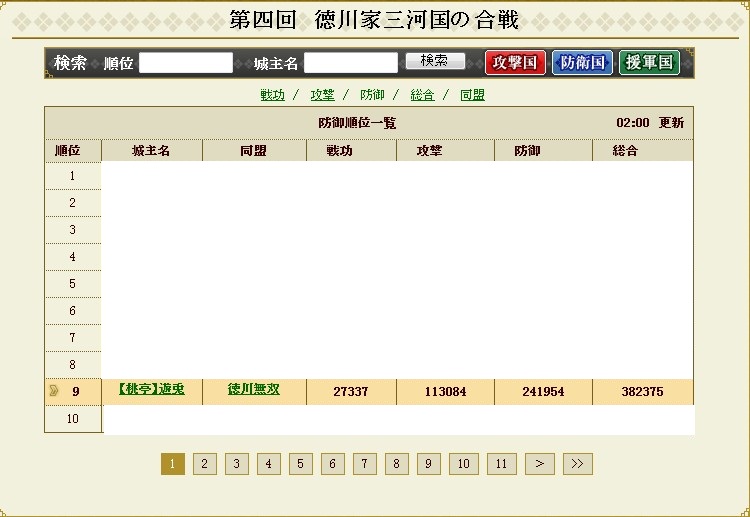Viewport: 750px width, 517px height.
Task: Go to page 3
Action: tap(237, 464)
